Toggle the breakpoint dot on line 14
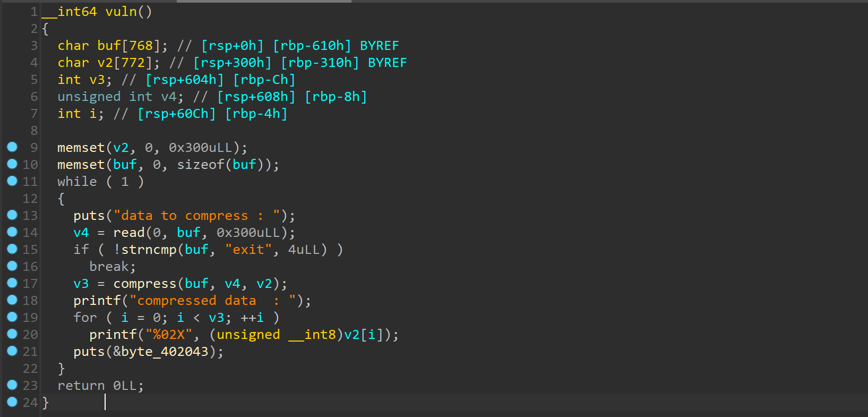 (12, 232)
